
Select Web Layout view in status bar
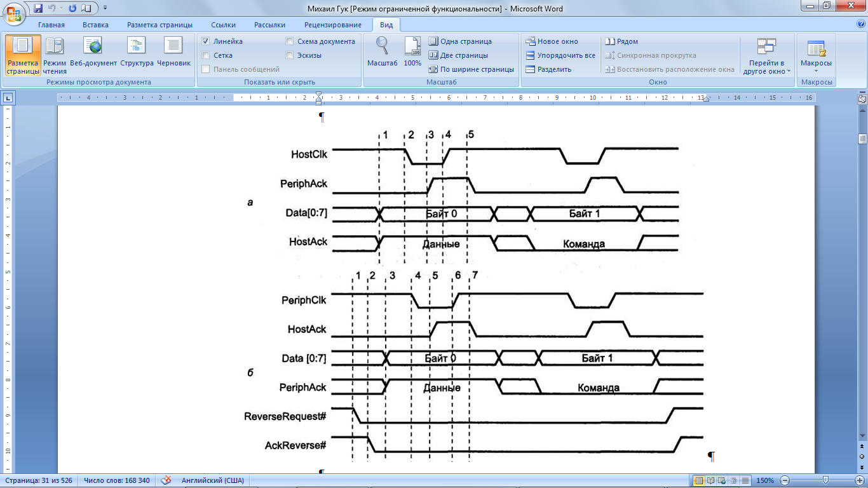pos(722,480)
